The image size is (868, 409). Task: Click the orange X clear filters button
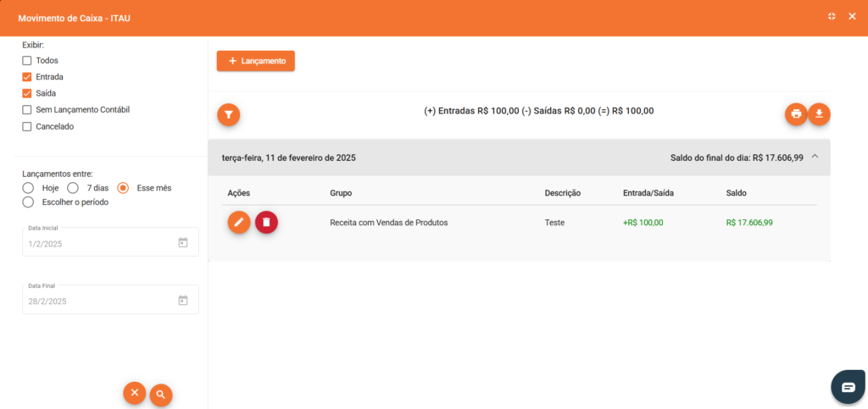pyautogui.click(x=134, y=393)
